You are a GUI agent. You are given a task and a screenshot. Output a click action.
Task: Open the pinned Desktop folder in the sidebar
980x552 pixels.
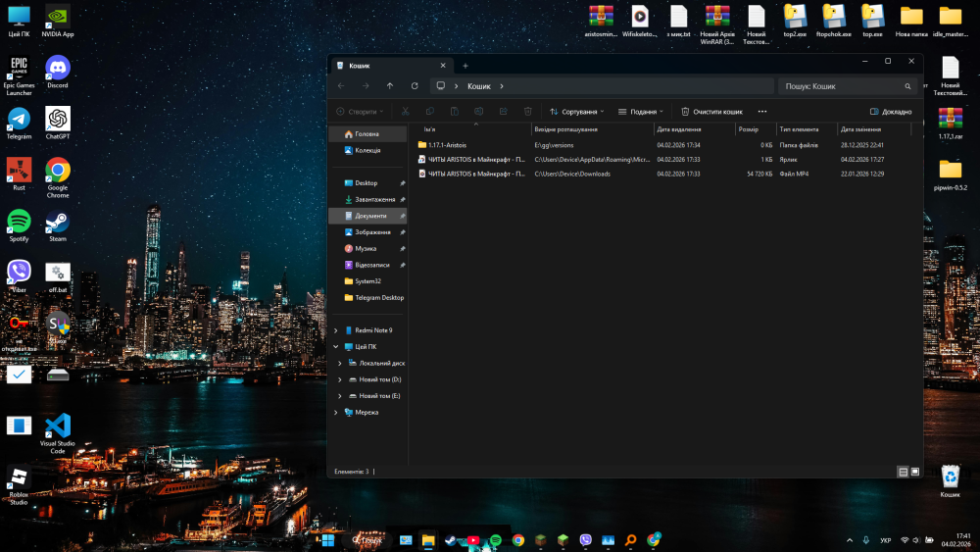(367, 182)
